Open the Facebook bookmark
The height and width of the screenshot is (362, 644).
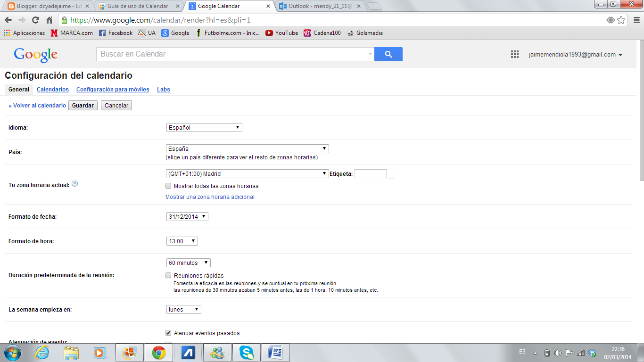[x=116, y=33]
